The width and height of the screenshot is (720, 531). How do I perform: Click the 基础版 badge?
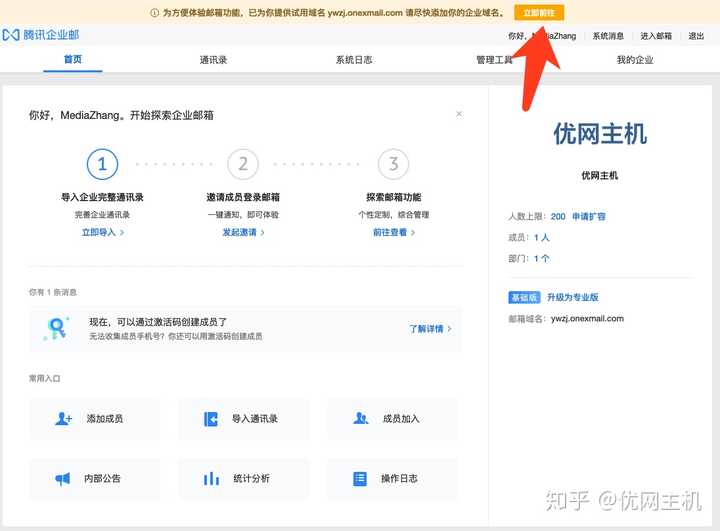pyautogui.click(x=524, y=297)
